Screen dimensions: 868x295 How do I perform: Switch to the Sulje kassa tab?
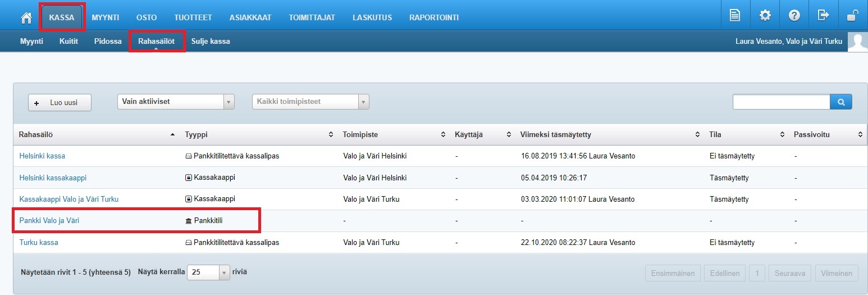pyautogui.click(x=210, y=42)
